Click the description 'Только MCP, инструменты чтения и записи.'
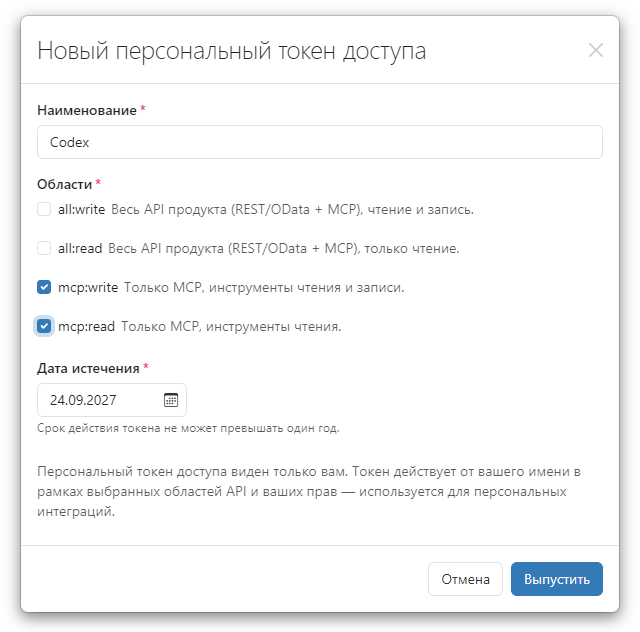This screenshot has height=632, width=640. (x=264, y=287)
